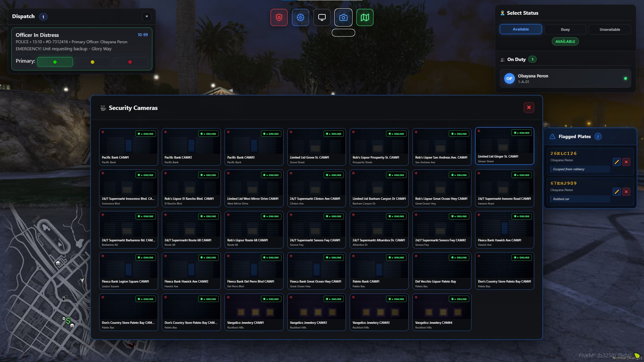Remove flagged plate 26ELC126
Viewport: 644px width, 362px height.
click(626, 162)
